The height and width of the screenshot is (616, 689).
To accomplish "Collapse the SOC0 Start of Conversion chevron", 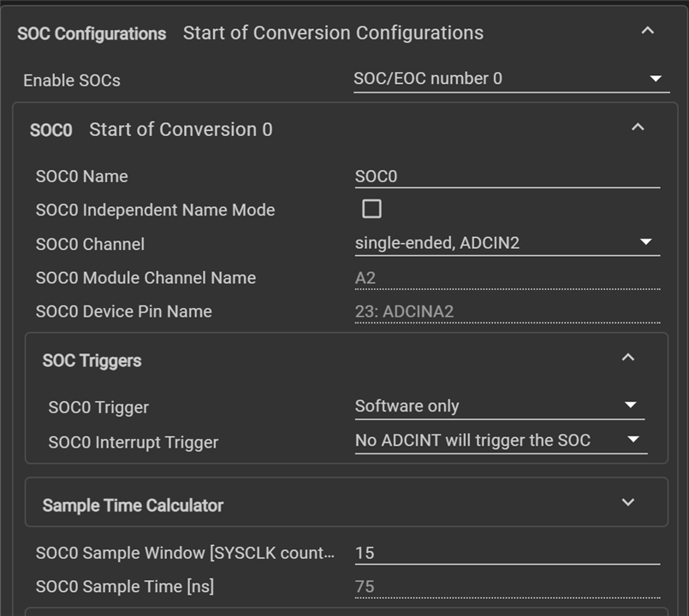I will [638, 127].
